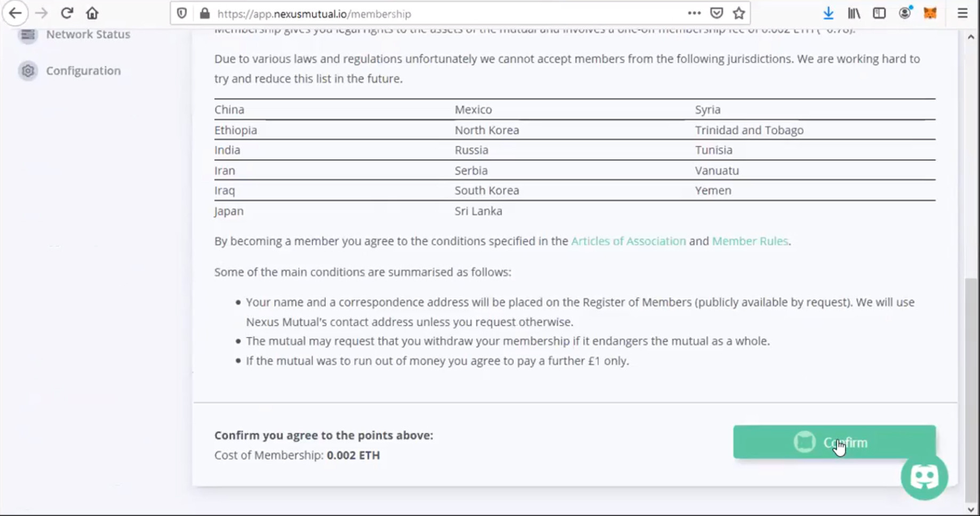This screenshot has width=980, height=516.
Task: Open the Articles of Association link
Action: click(x=628, y=241)
